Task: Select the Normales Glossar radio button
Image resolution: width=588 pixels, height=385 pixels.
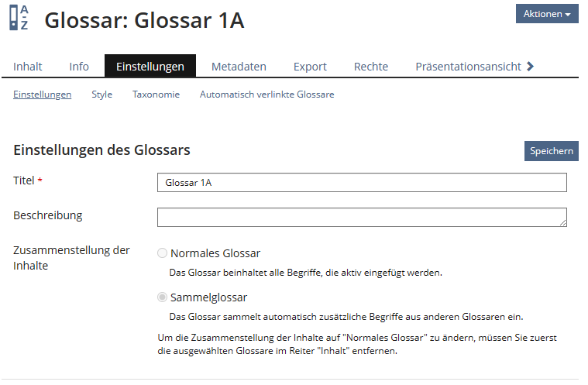Action: [x=162, y=253]
